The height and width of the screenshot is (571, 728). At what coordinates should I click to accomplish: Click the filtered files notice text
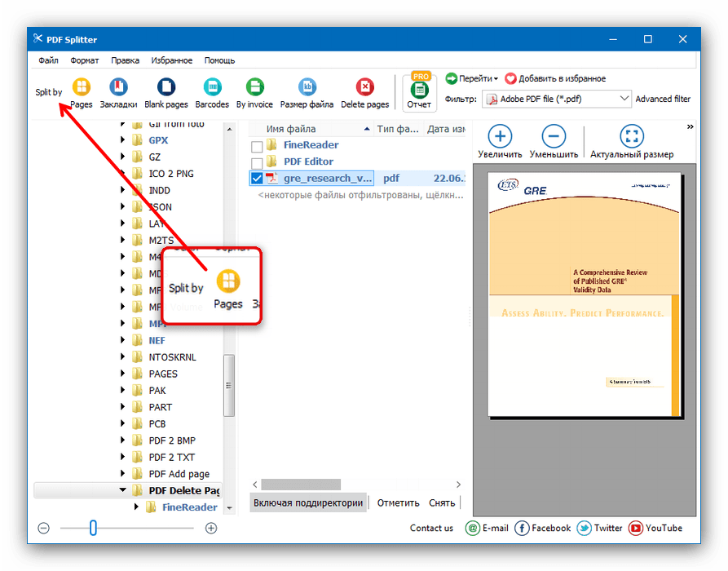tap(360, 195)
